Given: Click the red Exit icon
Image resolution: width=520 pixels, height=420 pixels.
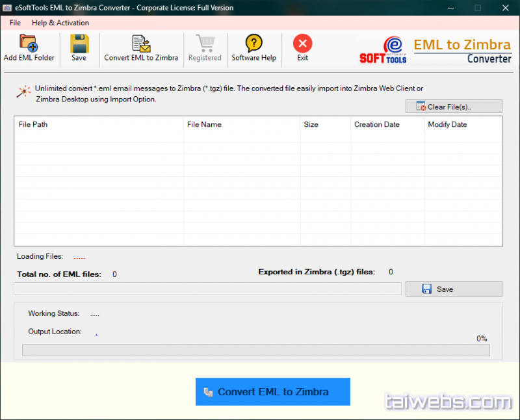Looking at the screenshot, I should [302, 43].
